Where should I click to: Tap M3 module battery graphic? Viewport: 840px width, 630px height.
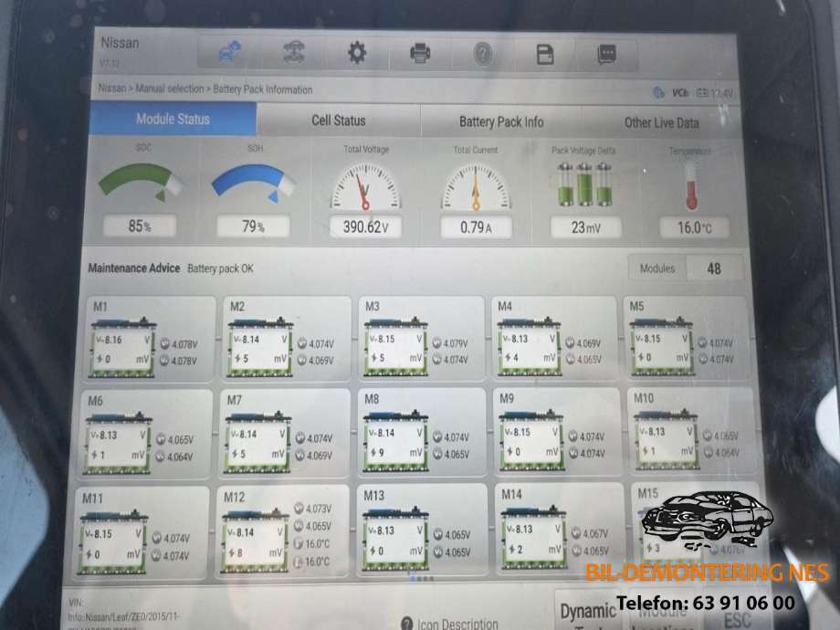[396, 347]
